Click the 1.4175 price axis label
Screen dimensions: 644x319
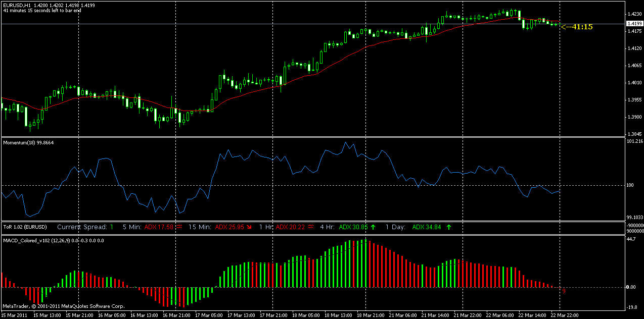634,31
